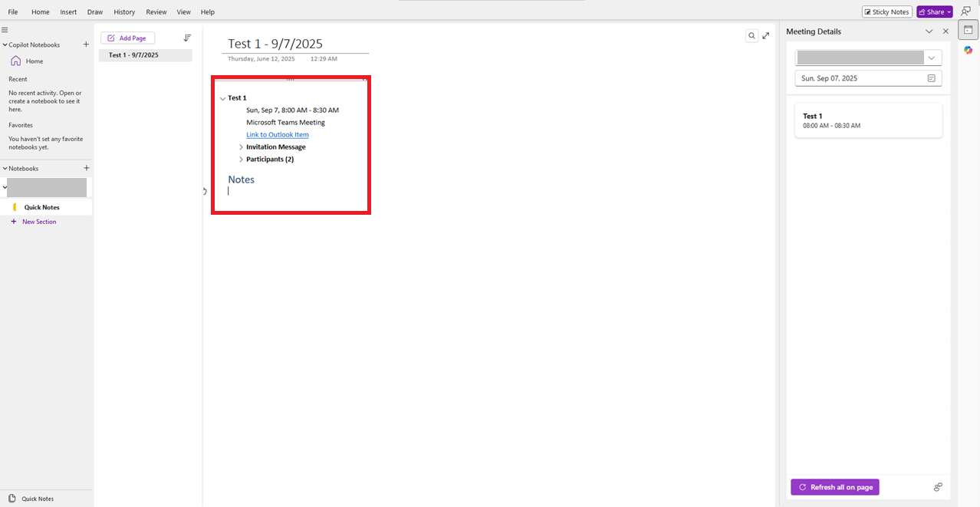This screenshot has height=507, width=980.
Task: Click the search magnifier above the page
Action: point(751,35)
